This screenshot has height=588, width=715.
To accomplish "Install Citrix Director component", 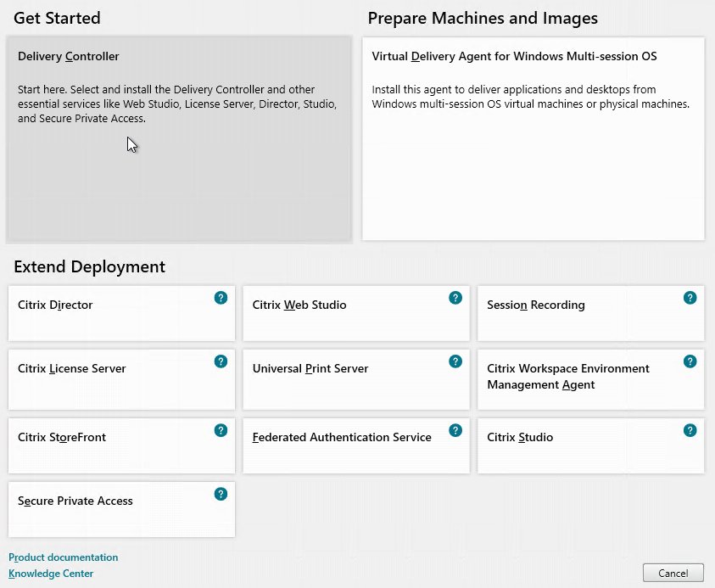I will tap(121, 313).
